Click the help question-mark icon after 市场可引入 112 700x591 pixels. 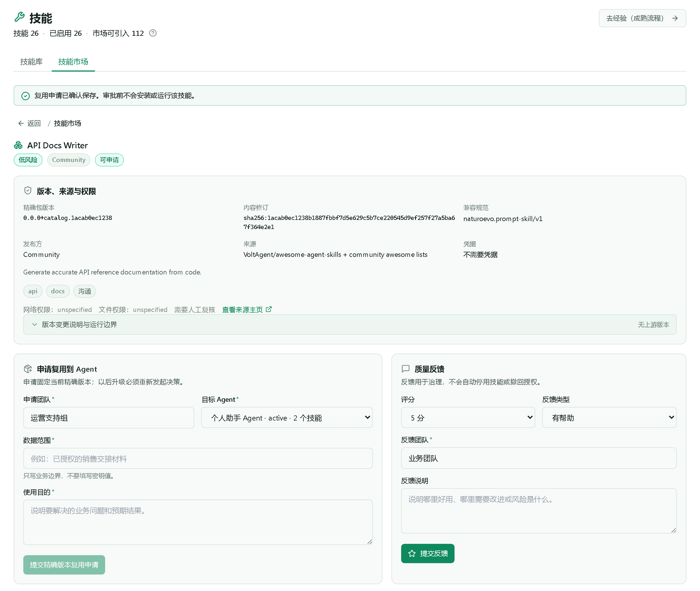tap(153, 33)
